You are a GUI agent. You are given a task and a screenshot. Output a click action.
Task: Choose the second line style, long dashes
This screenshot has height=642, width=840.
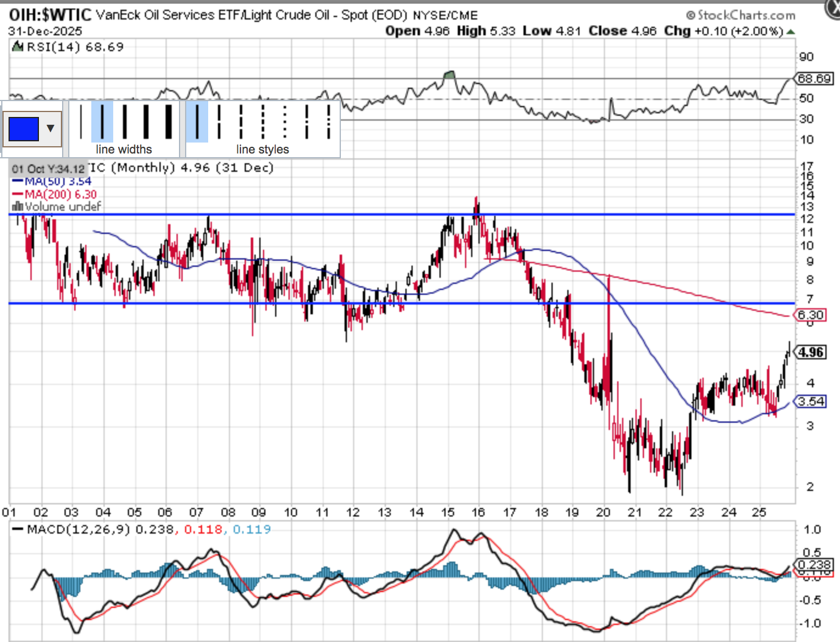tap(219, 121)
